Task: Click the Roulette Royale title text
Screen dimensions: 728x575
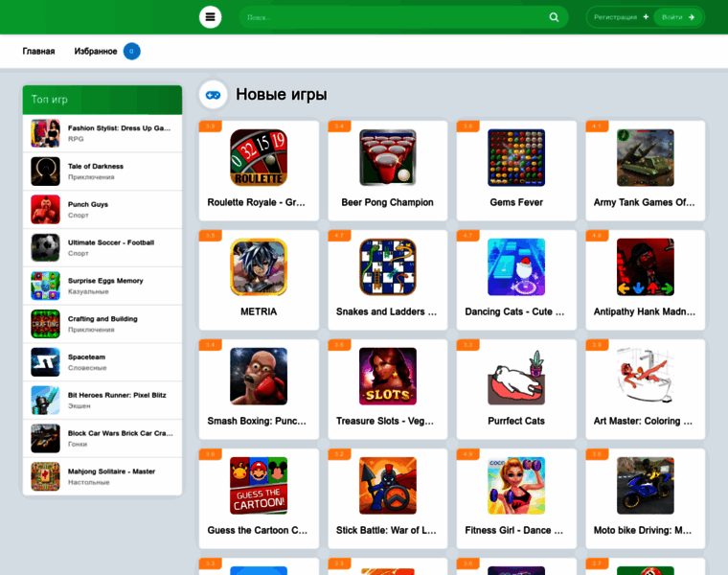Action: click(x=257, y=202)
